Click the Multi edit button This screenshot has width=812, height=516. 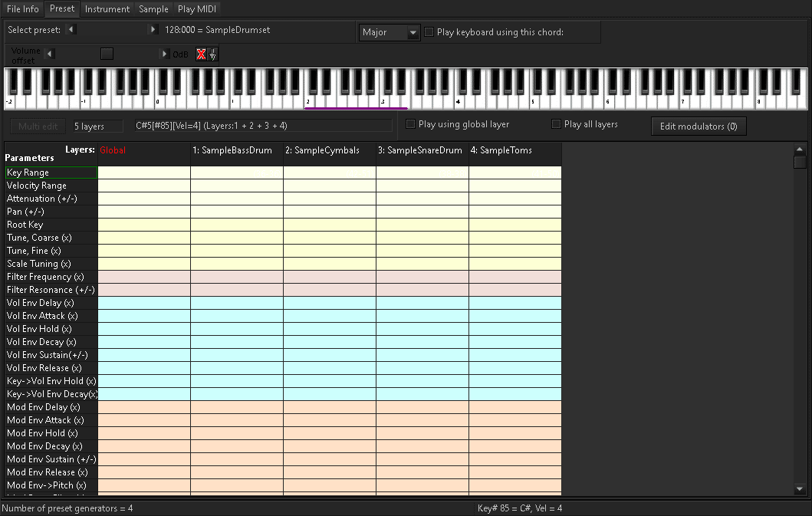click(36, 126)
